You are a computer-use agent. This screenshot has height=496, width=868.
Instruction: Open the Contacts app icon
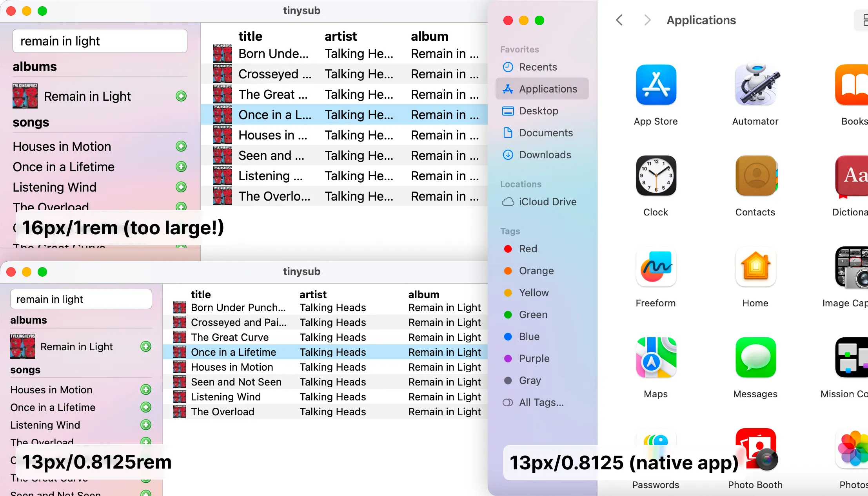[755, 176]
